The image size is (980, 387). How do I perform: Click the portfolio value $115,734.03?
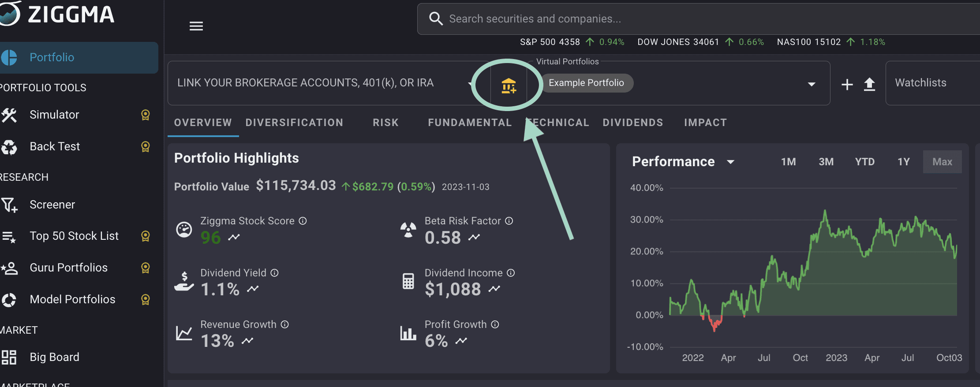[296, 186]
